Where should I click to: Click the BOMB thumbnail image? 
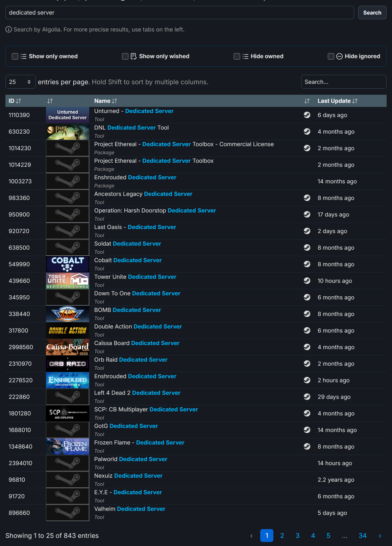(x=68, y=314)
